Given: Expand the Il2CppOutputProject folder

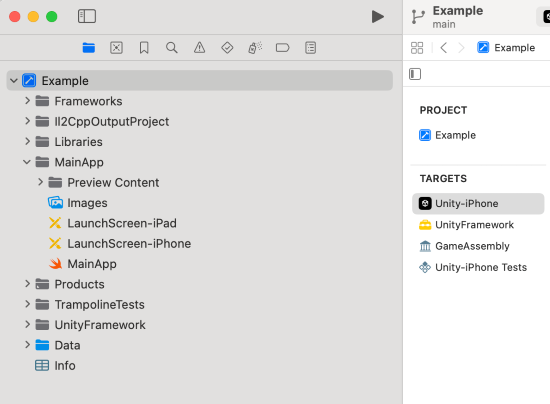Looking at the screenshot, I should [x=27, y=121].
